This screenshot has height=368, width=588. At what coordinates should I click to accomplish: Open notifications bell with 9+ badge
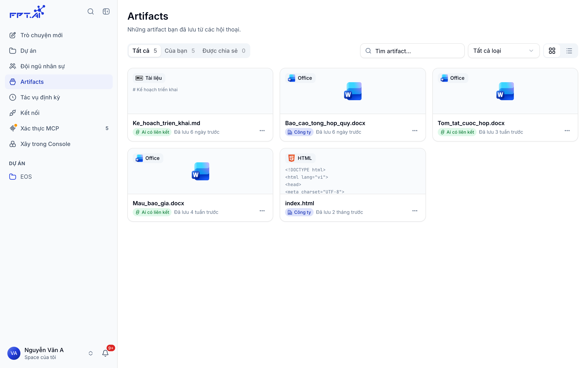pos(105,353)
